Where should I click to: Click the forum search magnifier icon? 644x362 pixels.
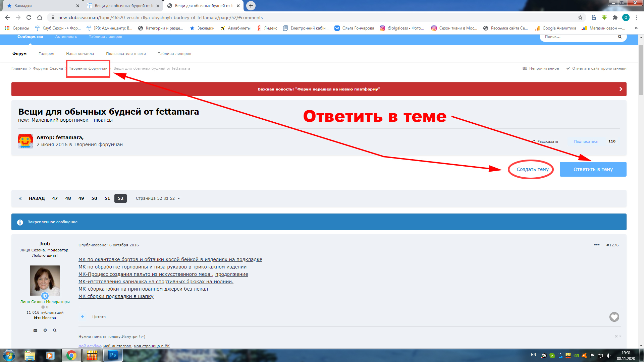coord(620,37)
